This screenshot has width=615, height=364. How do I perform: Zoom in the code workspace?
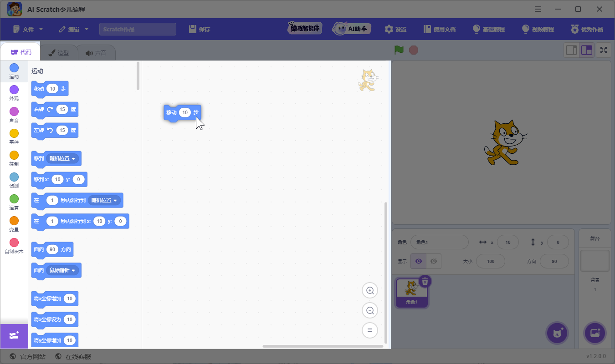370,290
